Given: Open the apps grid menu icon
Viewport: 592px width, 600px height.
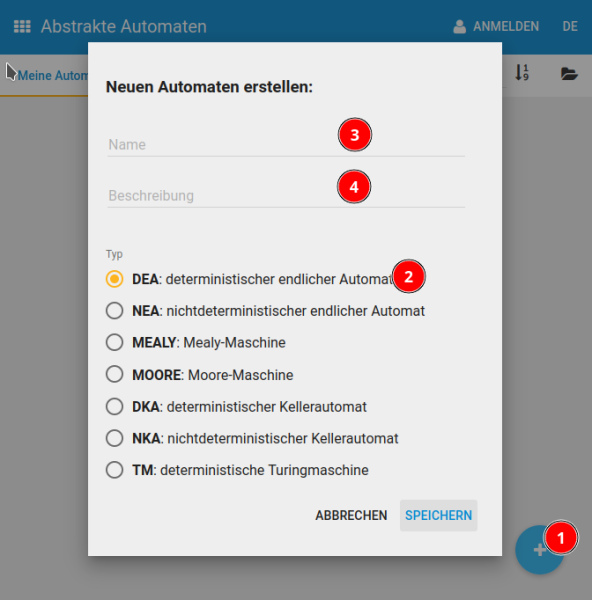Looking at the screenshot, I should click(22, 26).
